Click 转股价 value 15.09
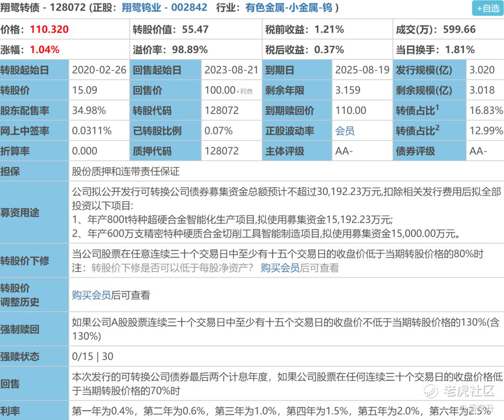Viewport: 504px width, 420px height. [84, 90]
